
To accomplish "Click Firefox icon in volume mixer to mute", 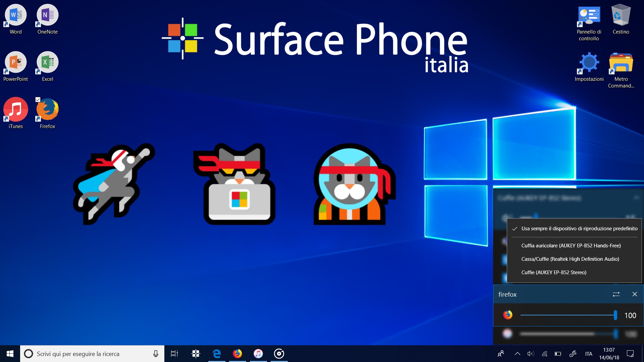I will click(507, 315).
